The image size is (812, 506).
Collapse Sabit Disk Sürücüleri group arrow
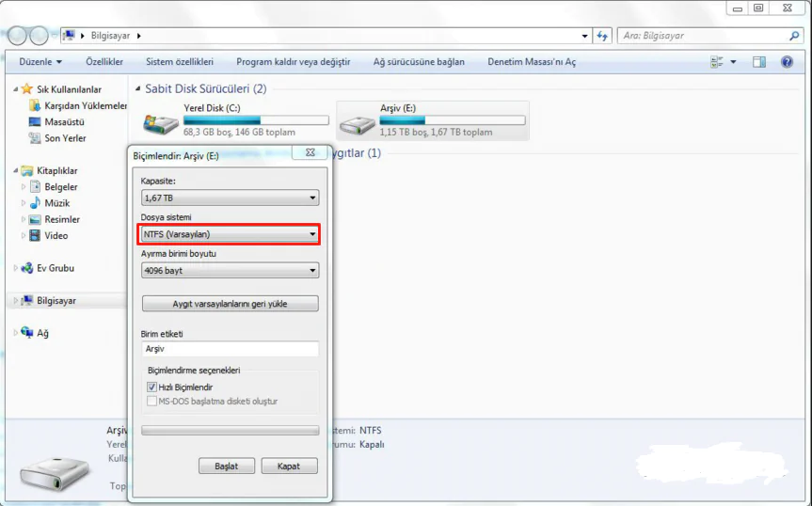click(x=137, y=89)
